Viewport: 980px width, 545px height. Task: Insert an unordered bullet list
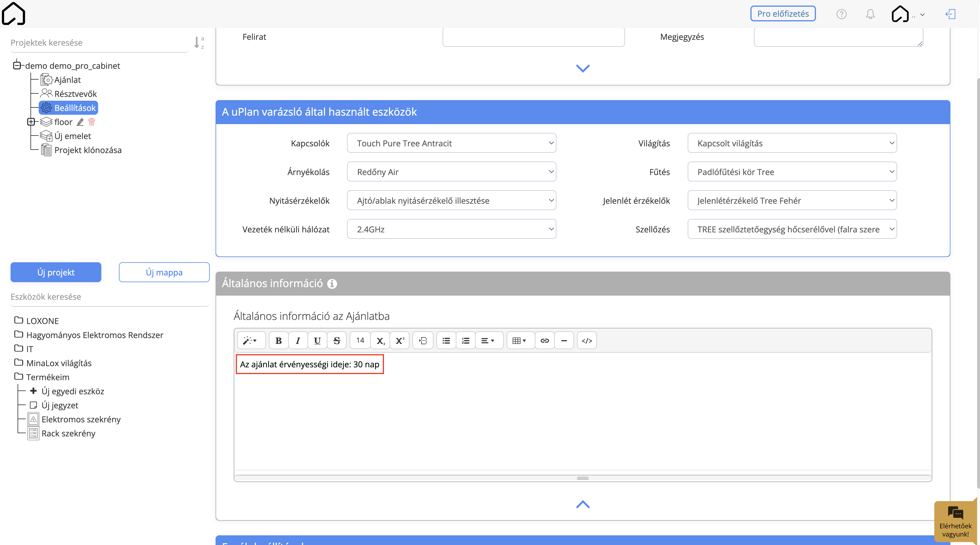[446, 340]
